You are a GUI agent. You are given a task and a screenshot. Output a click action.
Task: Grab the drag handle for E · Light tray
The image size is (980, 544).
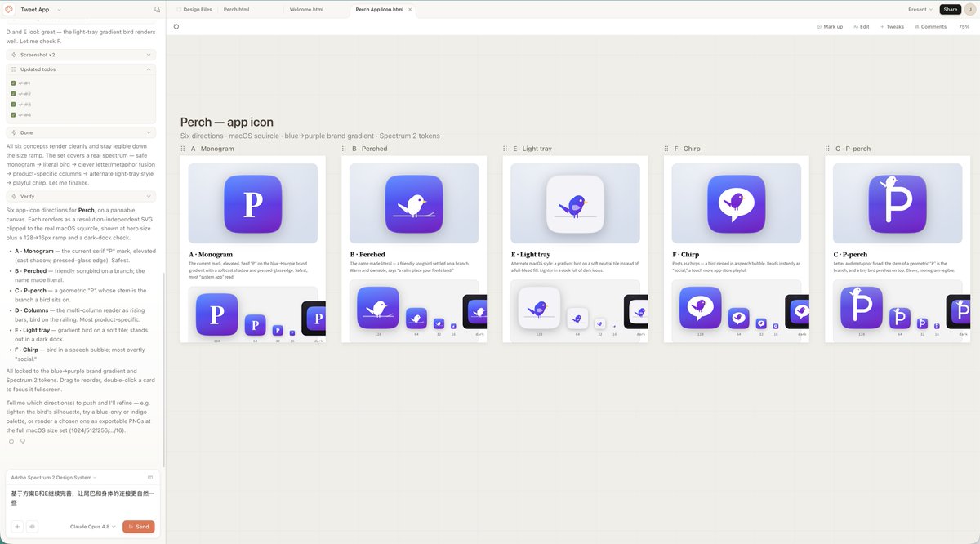point(506,149)
